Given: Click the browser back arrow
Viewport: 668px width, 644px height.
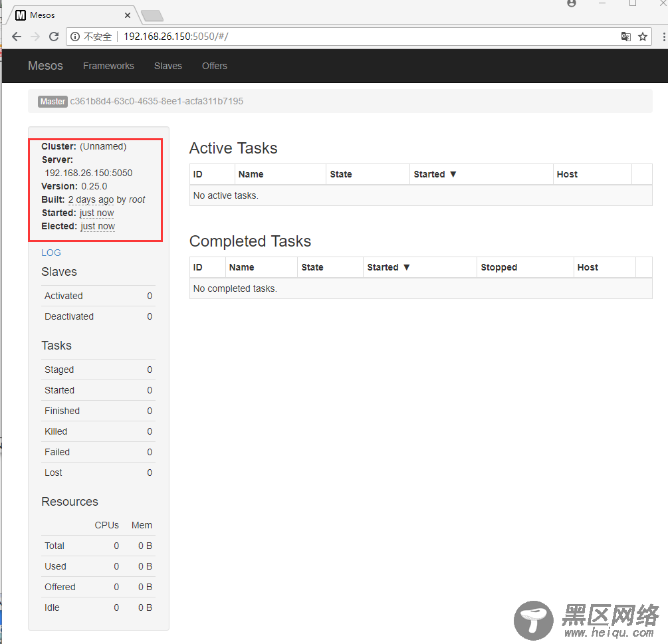Looking at the screenshot, I should (x=17, y=37).
